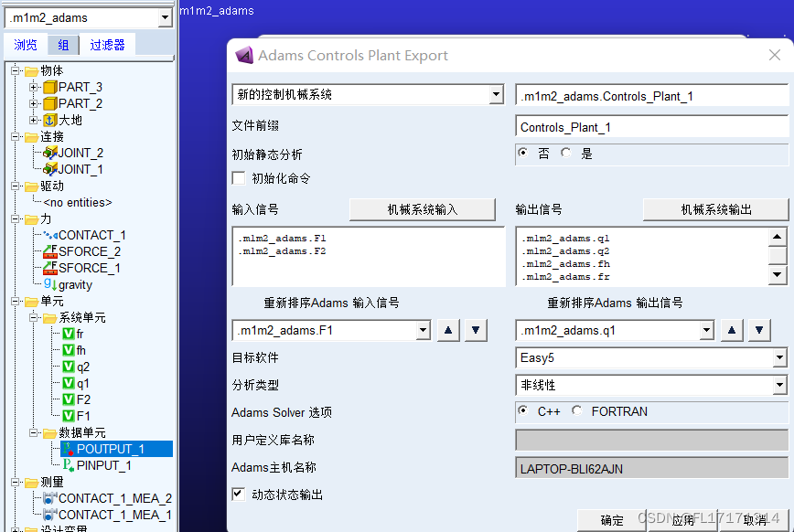Select the SFORCE_1 force icon
This screenshot has height=532, width=794.
50,268
